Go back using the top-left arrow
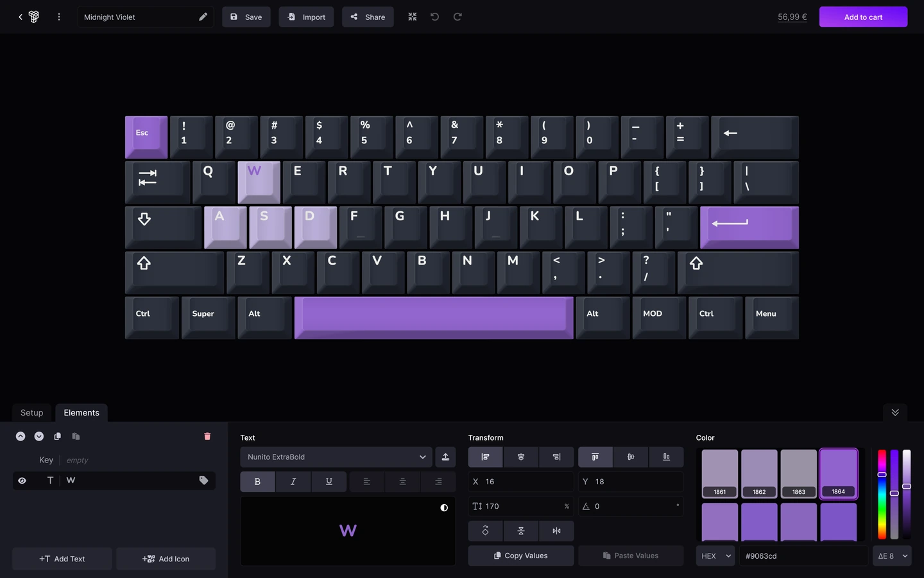924x578 pixels. pos(21,17)
